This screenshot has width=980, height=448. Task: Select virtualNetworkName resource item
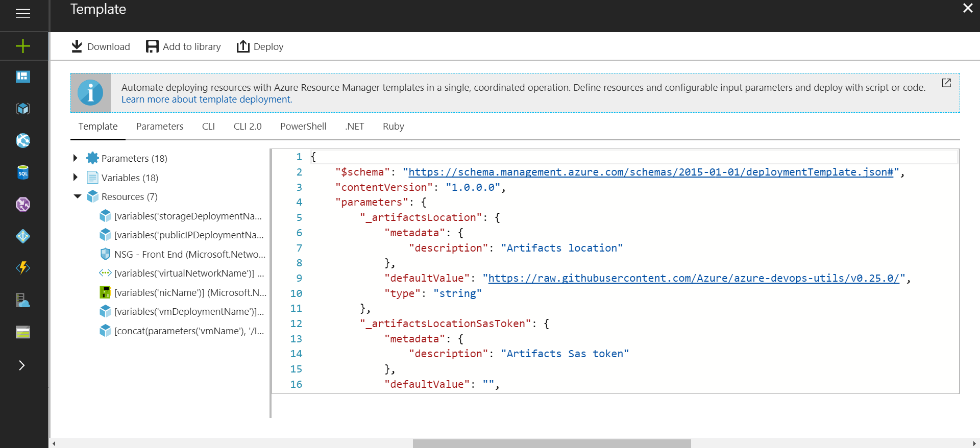tap(189, 273)
